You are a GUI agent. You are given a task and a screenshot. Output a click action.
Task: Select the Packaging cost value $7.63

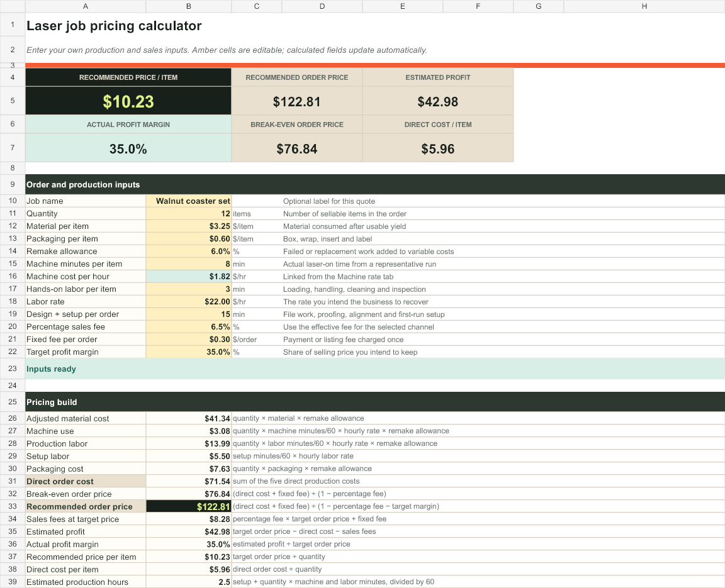click(x=189, y=469)
